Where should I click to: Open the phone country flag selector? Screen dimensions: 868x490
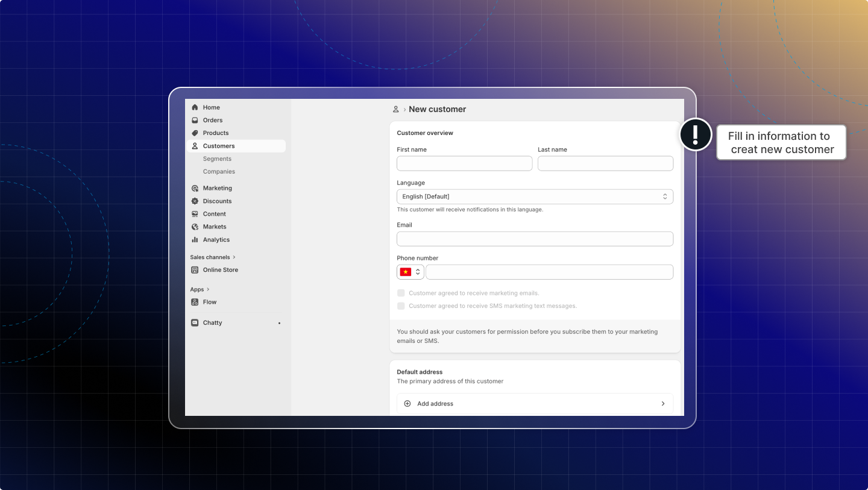[x=410, y=272]
